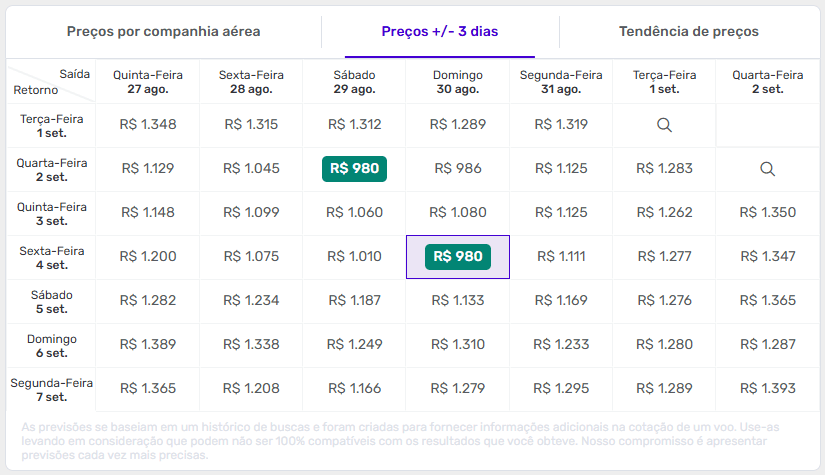Screen dimensions: 825x475
Task: Select the R$ 1.348 price cell
Action: pyautogui.click(x=148, y=125)
